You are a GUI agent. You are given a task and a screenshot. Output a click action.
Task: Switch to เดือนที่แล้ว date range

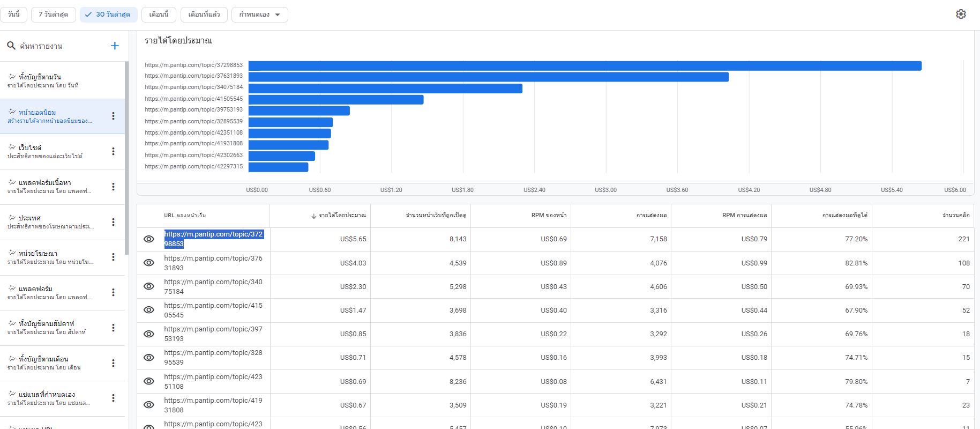(204, 14)
